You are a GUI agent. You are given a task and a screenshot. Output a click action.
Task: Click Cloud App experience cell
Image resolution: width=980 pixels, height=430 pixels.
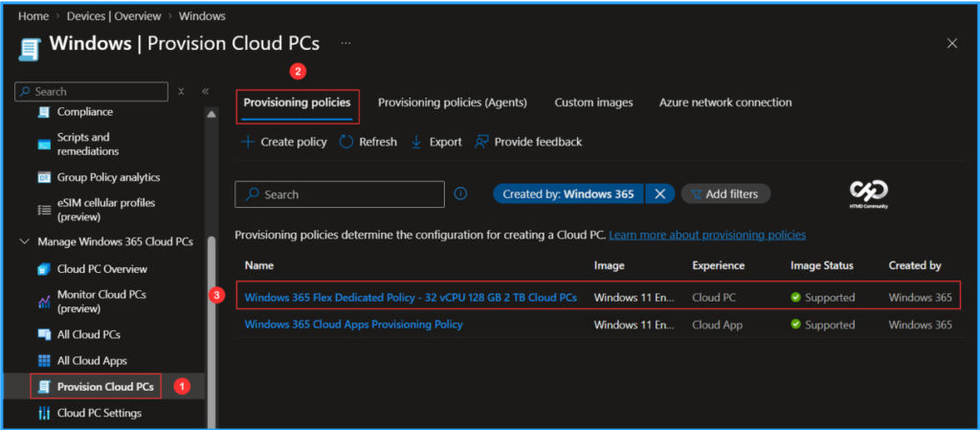(719, 325)
